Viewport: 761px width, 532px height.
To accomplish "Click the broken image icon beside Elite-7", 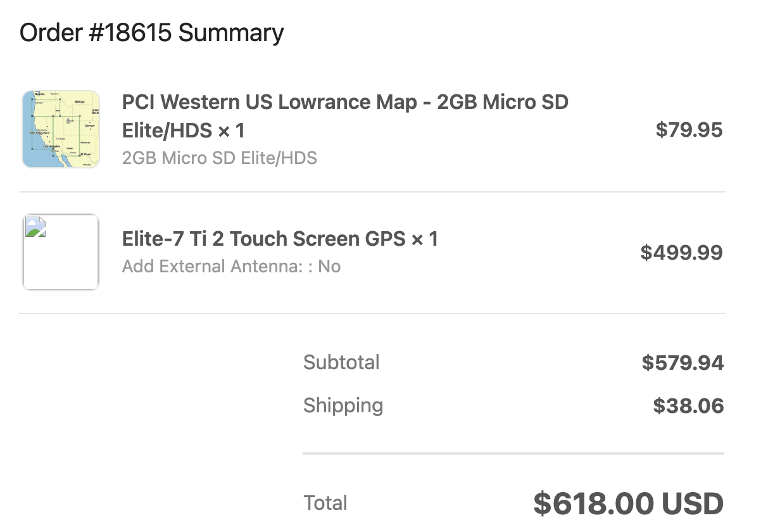I will click(35, 227).
